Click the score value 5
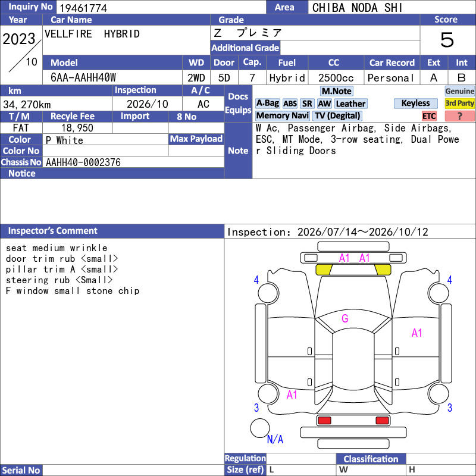The width and height of the screenshot is (476, 476). tap(447, 40)
